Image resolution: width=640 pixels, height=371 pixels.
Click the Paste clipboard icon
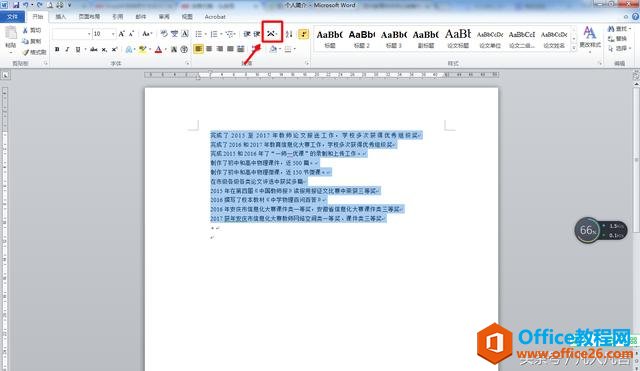pyautogui.click(x=11, y=33)
